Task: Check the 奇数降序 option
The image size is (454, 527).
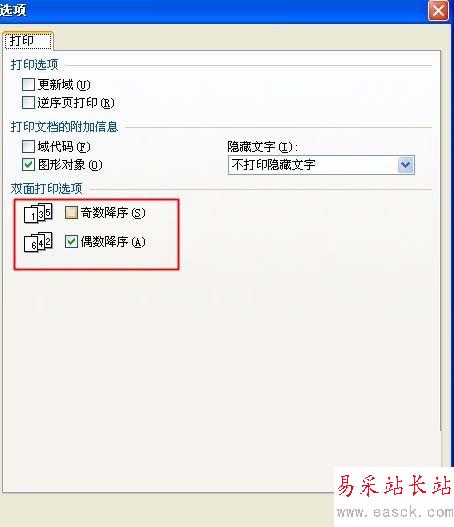Action: click(x=71, y=213)
